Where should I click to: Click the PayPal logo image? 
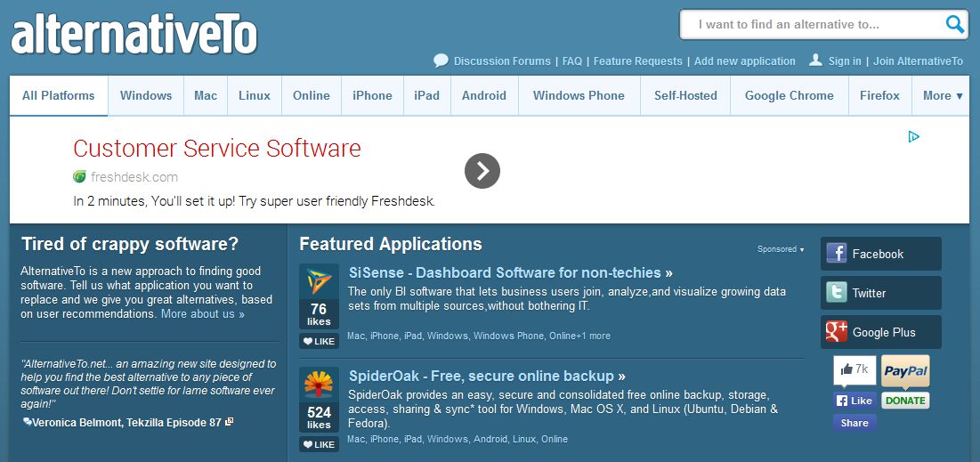(905, 371)
